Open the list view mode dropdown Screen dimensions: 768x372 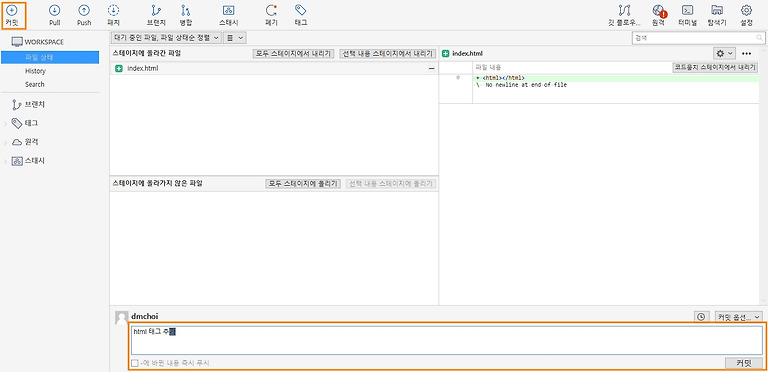(x=235, y=37)
